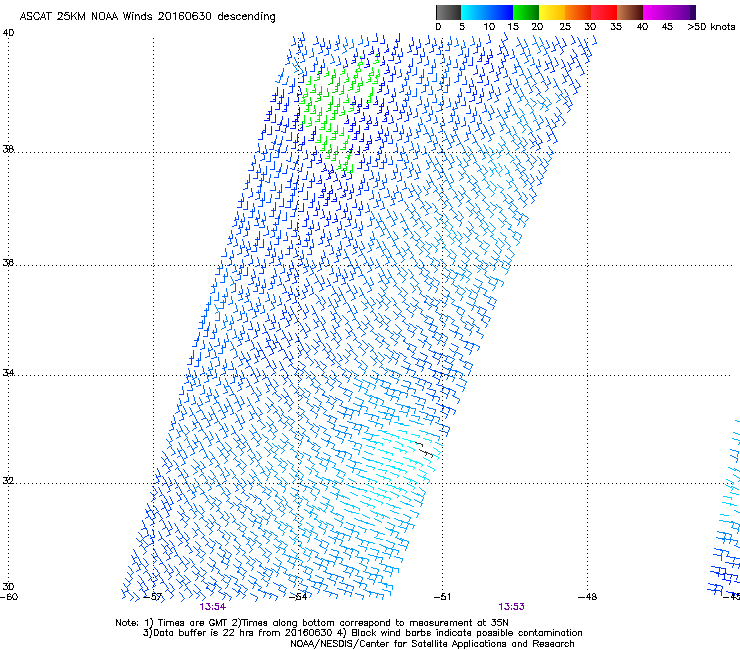Select the '20' label under the color bar
This screenshot has width=740, height=650.
click(x=537, y=26)
